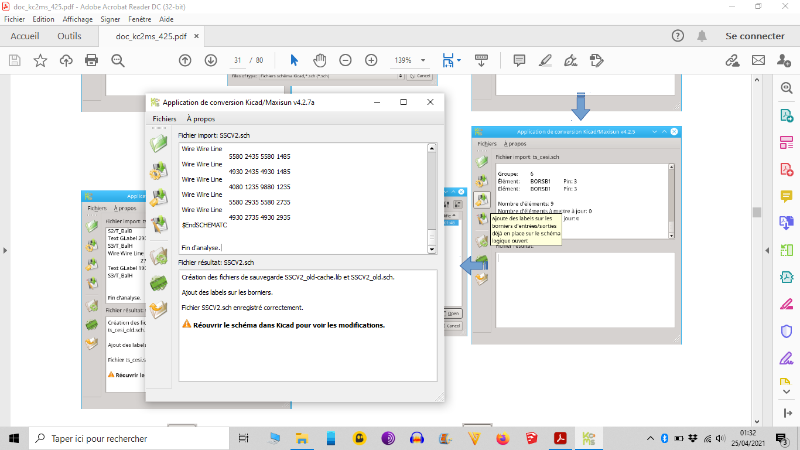Click the 'Réouvrir le schéma dans Kicad' warning text

pyautogui.click(x=289, y=325)
